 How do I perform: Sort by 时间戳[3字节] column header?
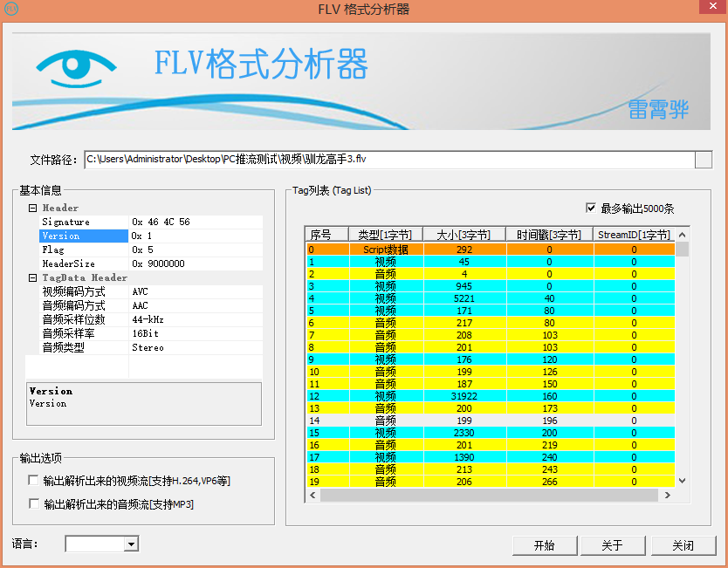(x=549, y=235)
